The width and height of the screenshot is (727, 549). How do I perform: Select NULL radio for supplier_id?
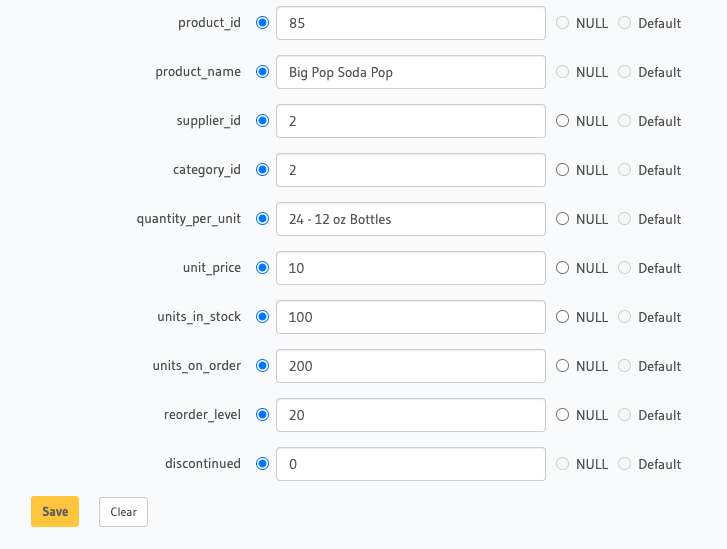click(562, 121)
